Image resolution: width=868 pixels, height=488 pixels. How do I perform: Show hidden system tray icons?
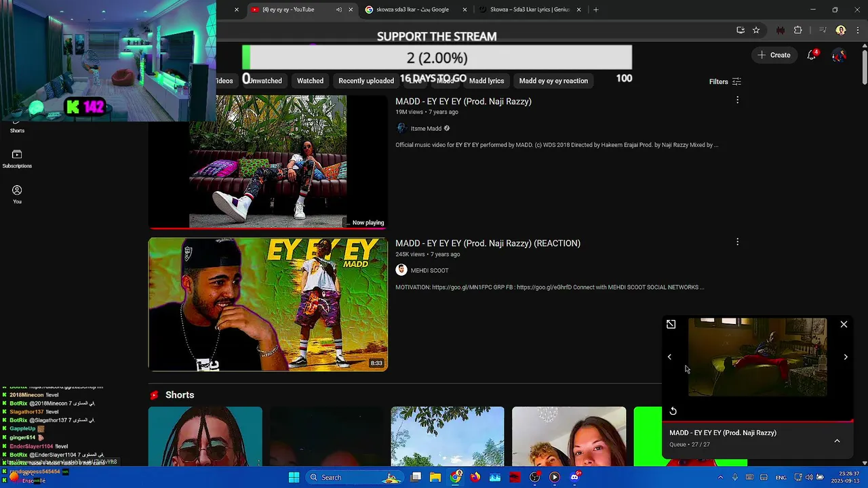click(720, 477)
